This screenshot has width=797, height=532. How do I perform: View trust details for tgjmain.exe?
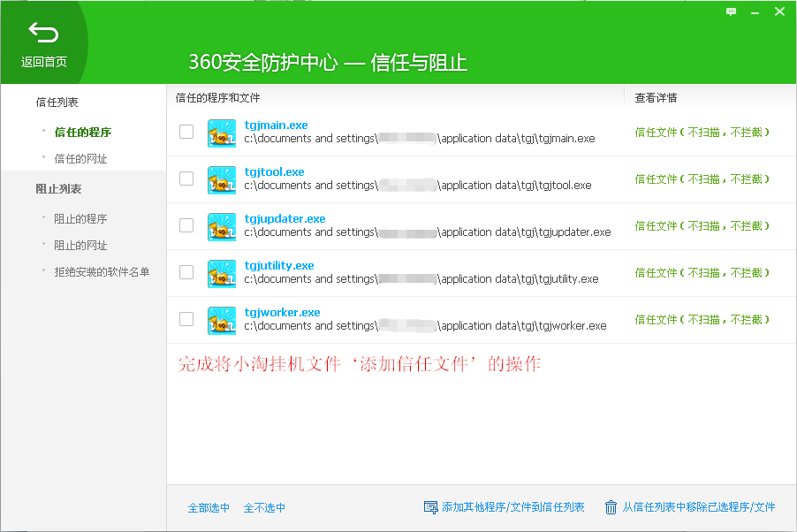[702, 133]
